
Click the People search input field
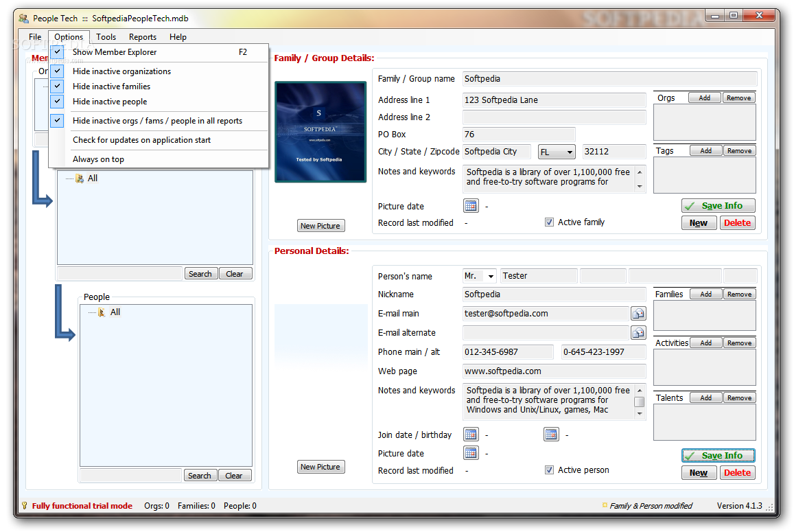(130, 476)
